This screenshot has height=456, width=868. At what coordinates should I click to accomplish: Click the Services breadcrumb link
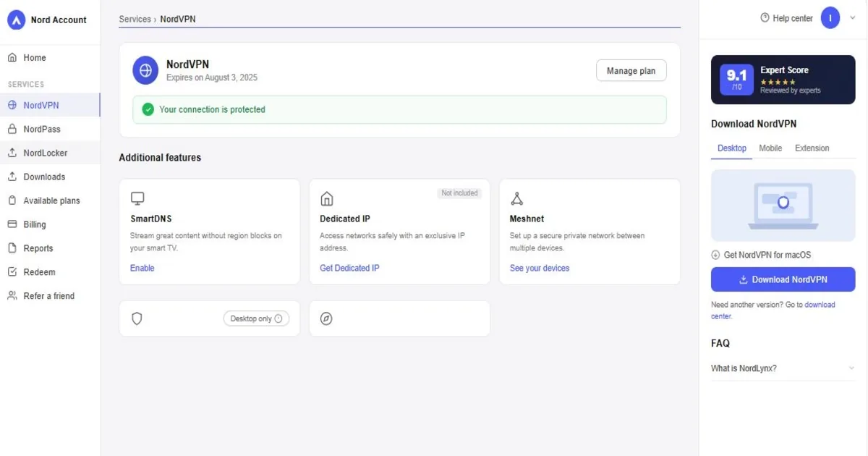coord(135,20)
